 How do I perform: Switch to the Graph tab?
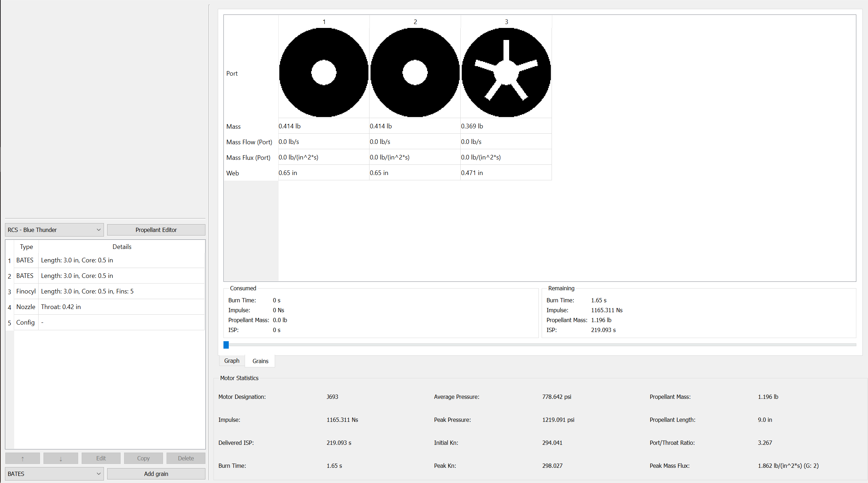click(232, 361)
